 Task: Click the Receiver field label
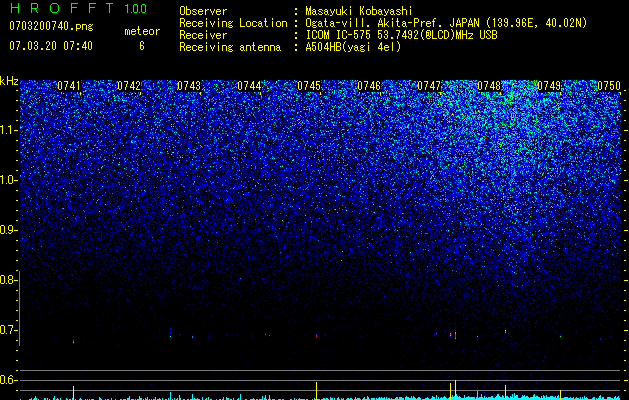click(203, 35)
